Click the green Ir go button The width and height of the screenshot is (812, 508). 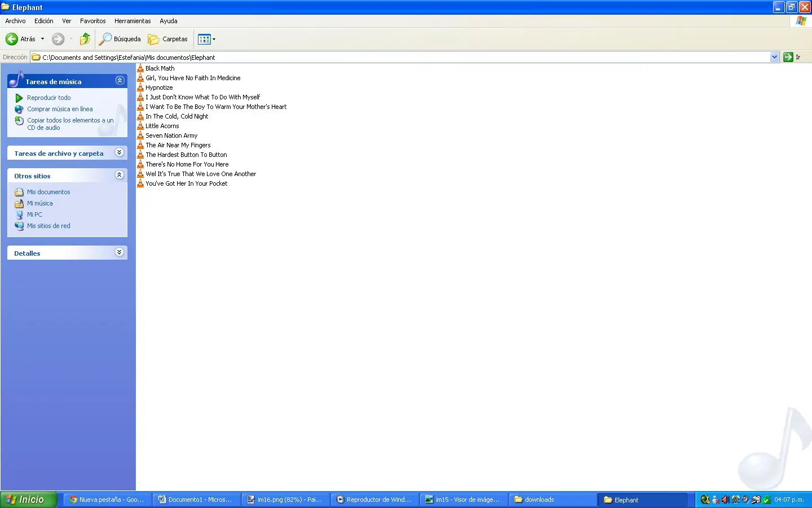tap(788, 57)
